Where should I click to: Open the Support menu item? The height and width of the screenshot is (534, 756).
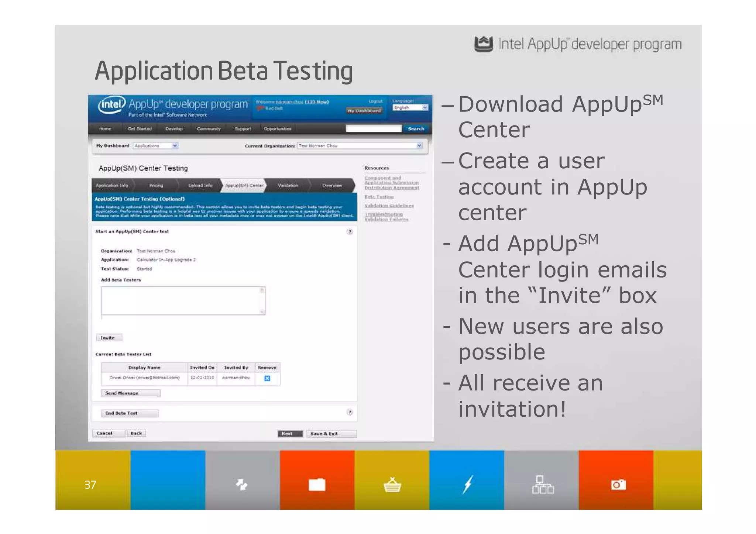(243, 129)
